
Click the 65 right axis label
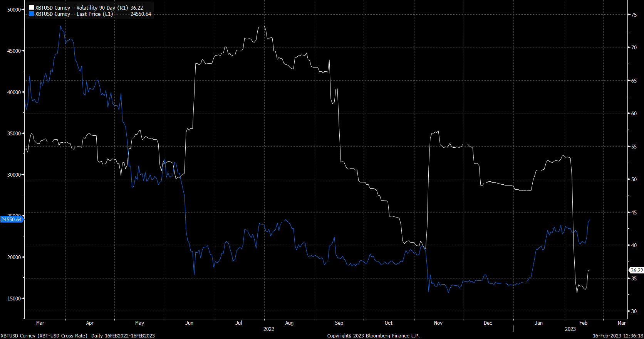coord(634,81)
